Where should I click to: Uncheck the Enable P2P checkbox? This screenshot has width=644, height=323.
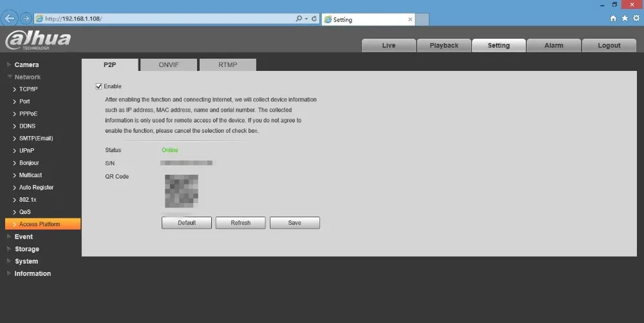click(99, 86)
